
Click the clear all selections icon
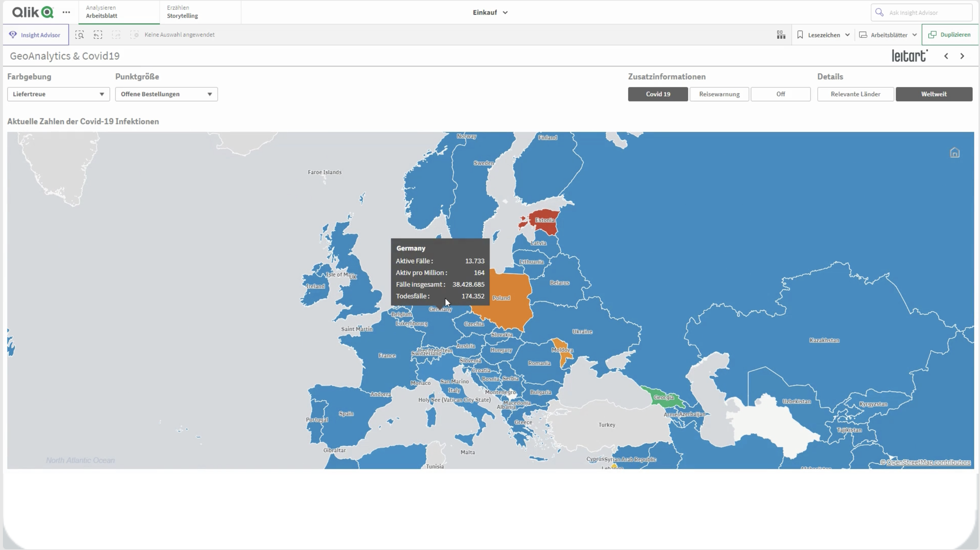click(134, 35)
